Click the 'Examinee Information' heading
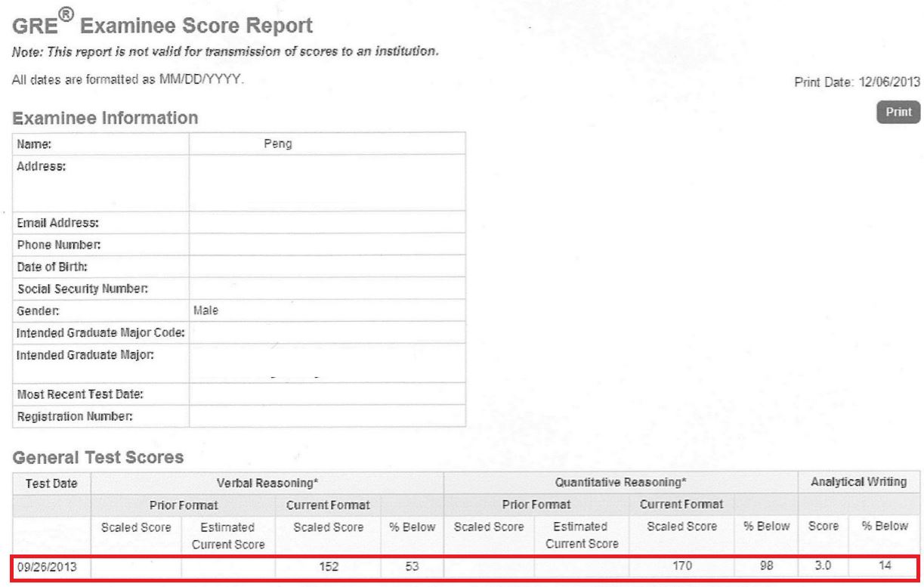This screenshot has width=924, height=587. tap(105, 118)
